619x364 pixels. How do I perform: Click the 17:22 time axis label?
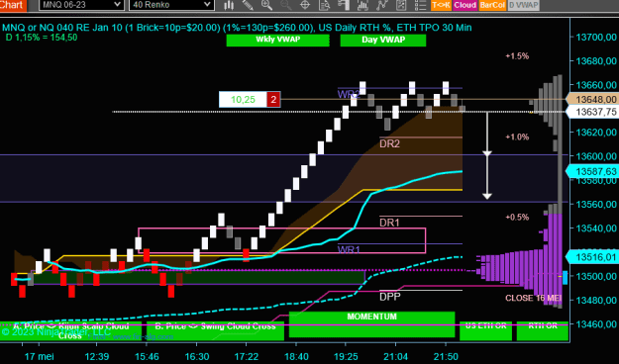click(247, 356)
